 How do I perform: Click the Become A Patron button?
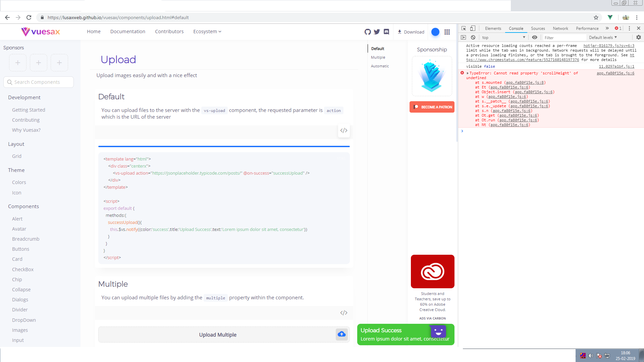coord(432,107)
